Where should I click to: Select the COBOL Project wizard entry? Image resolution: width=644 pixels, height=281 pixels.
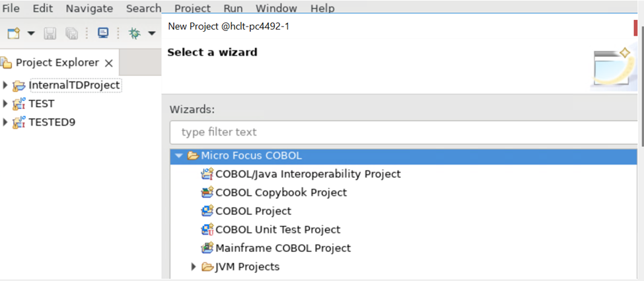[253, 211]
